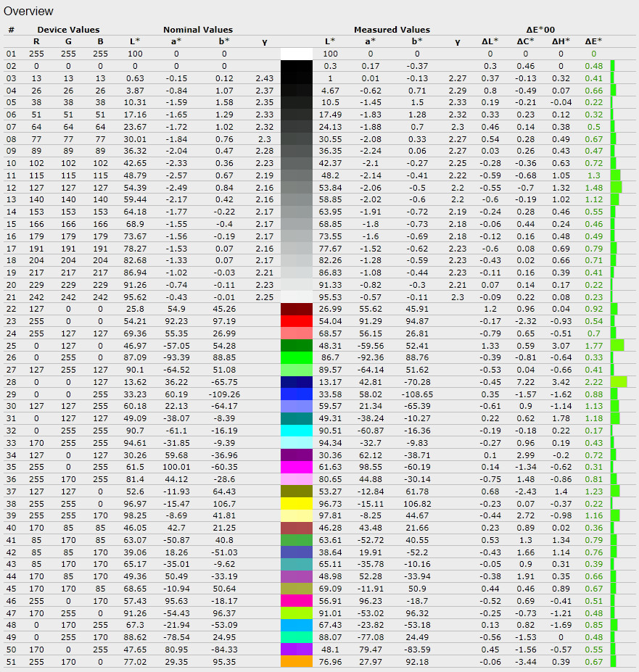The image size is (639, 672).
Task: Click the pure red swatch in row 23
Action: (297, 320)
